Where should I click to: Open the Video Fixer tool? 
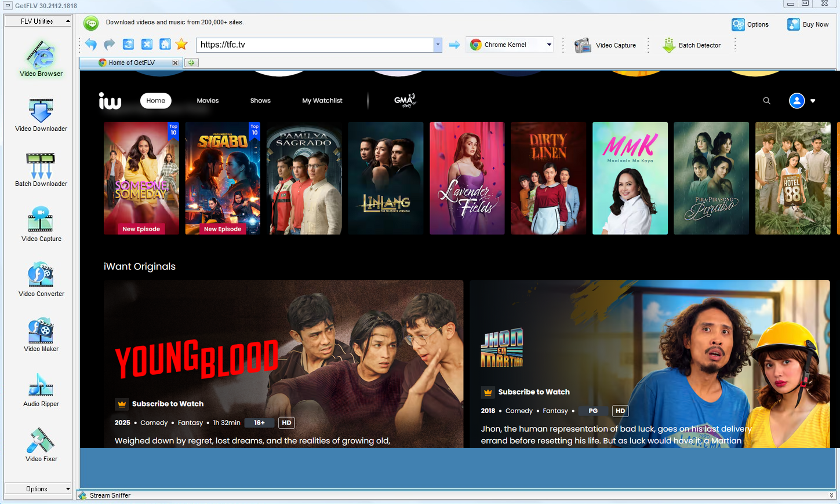pos(41,444)
